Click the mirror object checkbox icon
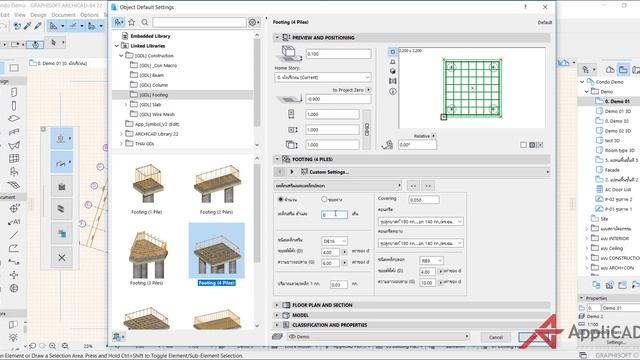The width and height of the screenshot is (640, 360). [x=524, y=145]
